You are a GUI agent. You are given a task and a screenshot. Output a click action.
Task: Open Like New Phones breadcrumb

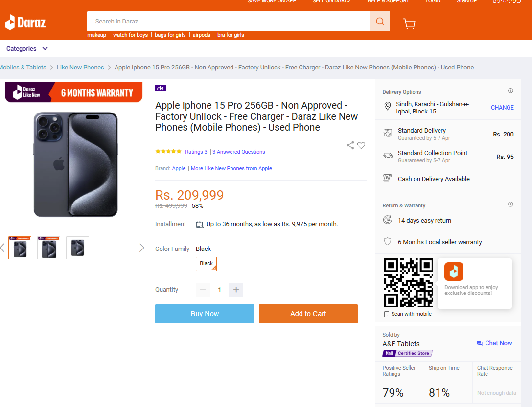[x=80, y=68]
